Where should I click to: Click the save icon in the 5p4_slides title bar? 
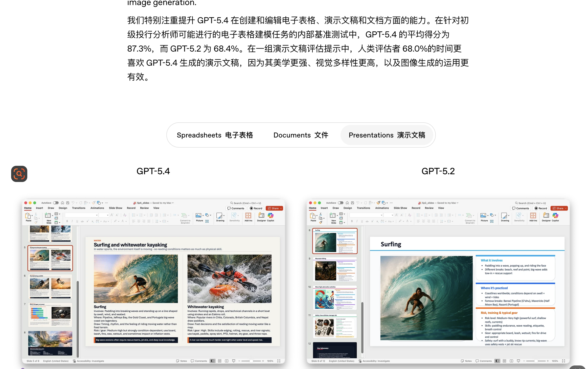[68, 203]
